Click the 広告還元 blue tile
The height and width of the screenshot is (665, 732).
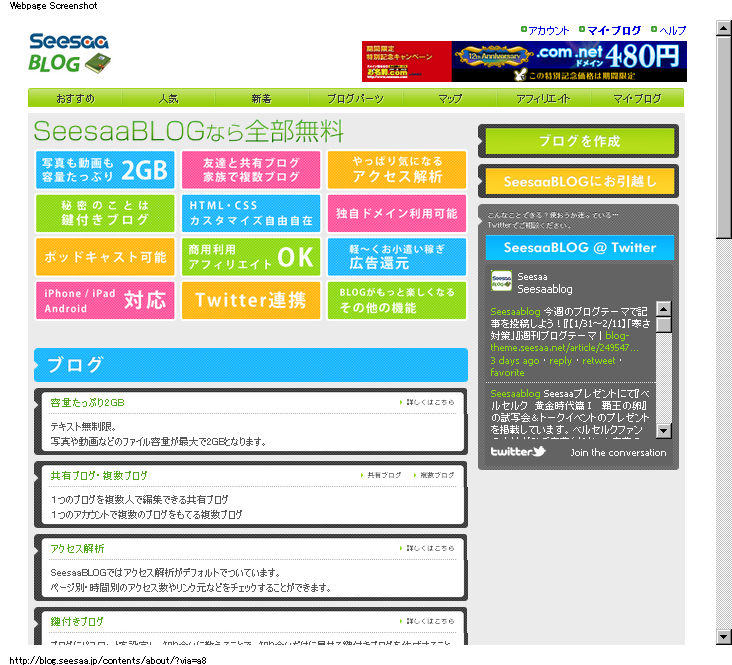(397, 256)
